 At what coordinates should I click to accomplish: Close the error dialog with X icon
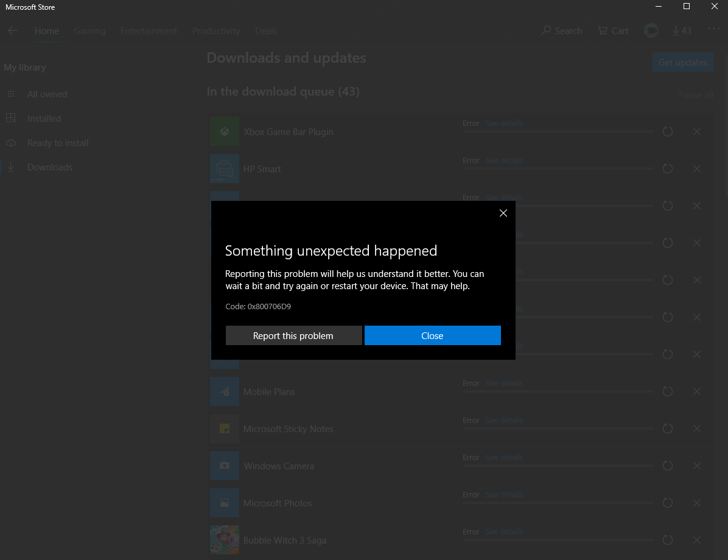pos(503,213)
